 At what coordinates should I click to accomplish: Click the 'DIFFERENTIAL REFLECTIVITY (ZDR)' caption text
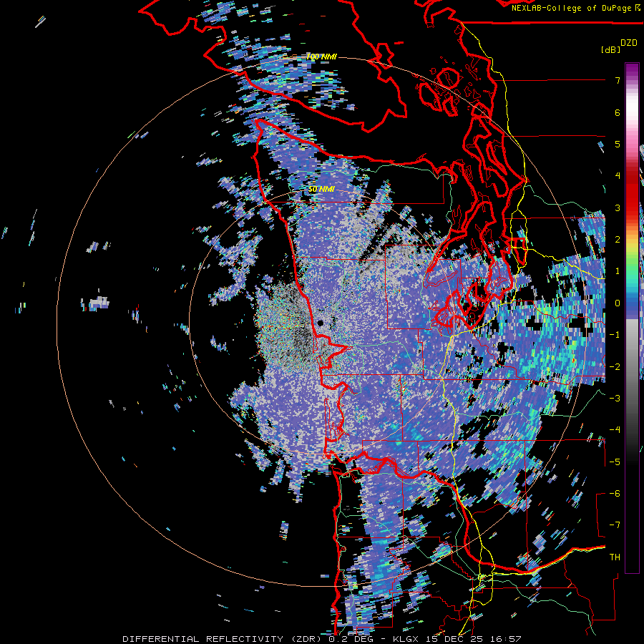point(223,639)
